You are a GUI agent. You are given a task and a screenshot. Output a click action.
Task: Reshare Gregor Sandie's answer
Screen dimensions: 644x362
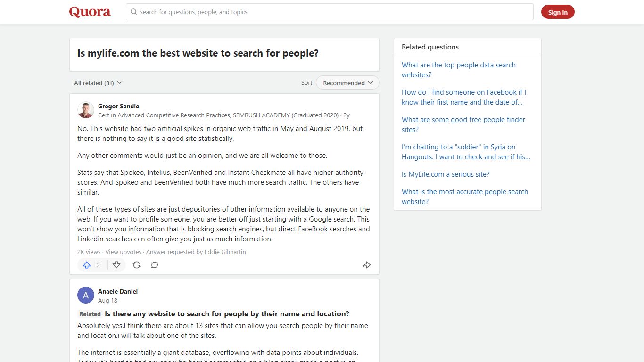click(137, 265)
